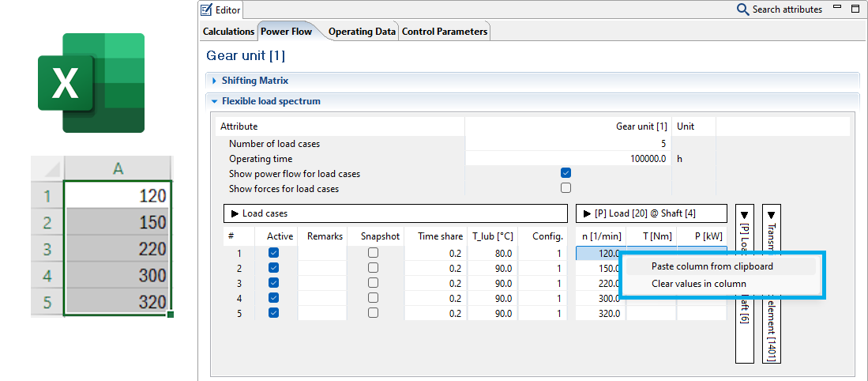Select Excel column A header
Viewport: 868px width, 381px height.
[x=118, y=168]
